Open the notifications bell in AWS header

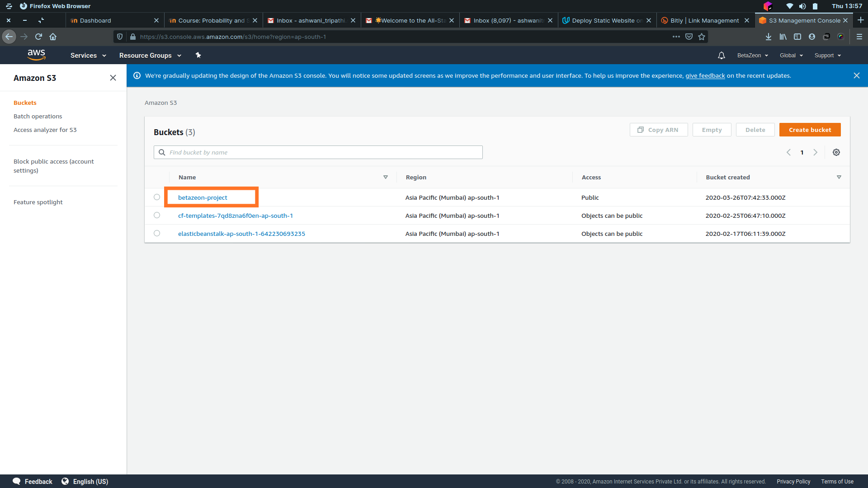722,55
